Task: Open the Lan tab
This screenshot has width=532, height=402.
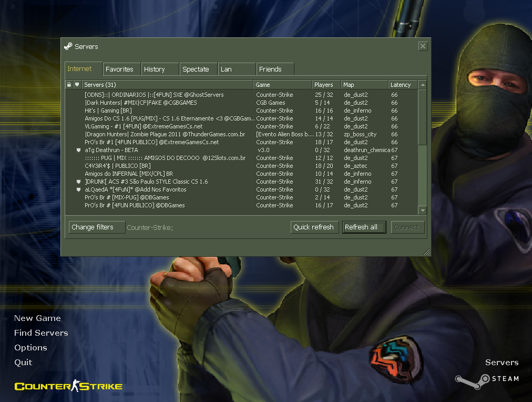Action: tap(237, 69)
